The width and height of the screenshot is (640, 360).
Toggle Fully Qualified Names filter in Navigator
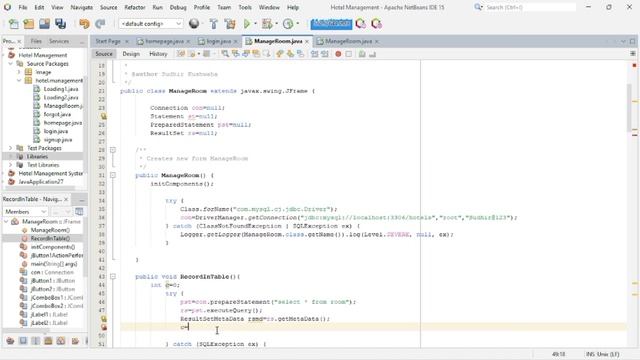point(75,340)
